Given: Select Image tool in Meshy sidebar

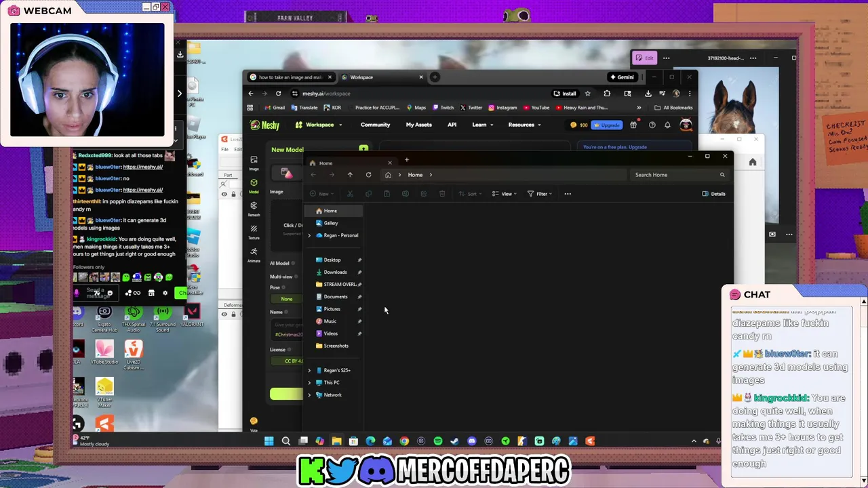Looking at the screenshot, I should click(254, 163).
